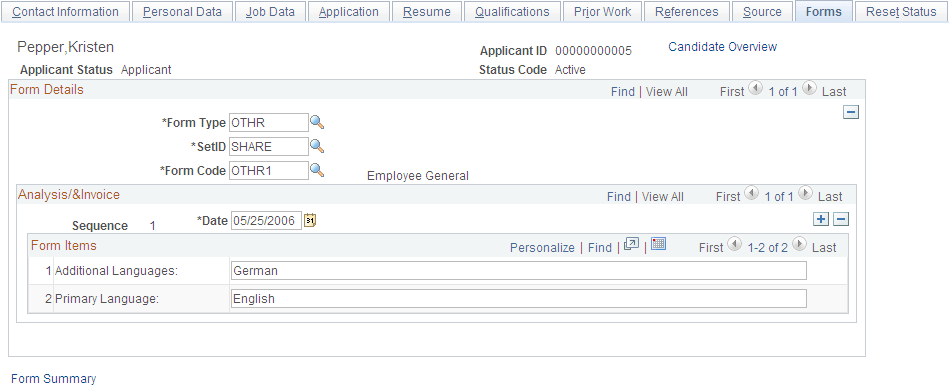Screen dimensions: 949x390
Task: Switch to References tab
Action: [687, 12]
